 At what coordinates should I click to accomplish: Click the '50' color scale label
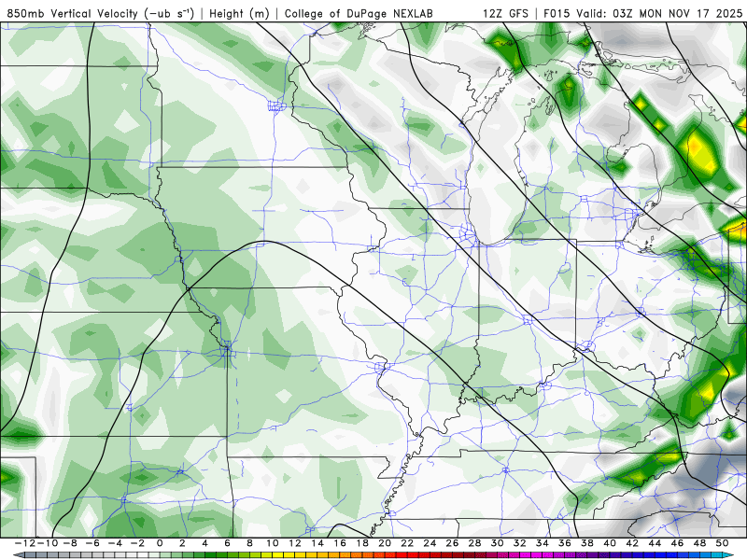pos(722,543)
